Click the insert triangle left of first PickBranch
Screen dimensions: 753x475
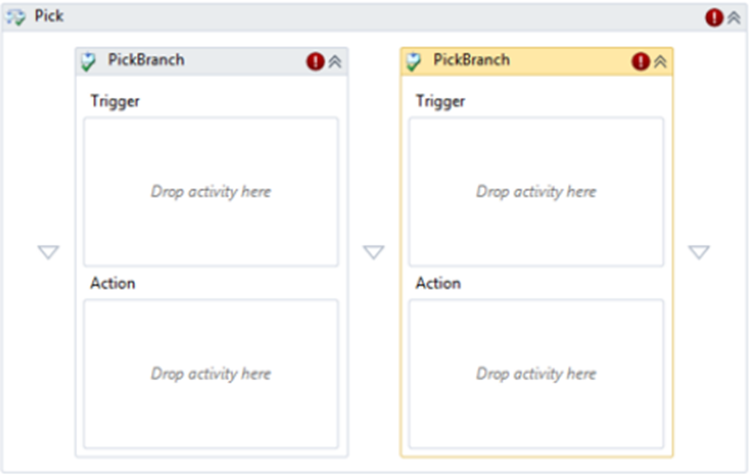coord(49,252)
